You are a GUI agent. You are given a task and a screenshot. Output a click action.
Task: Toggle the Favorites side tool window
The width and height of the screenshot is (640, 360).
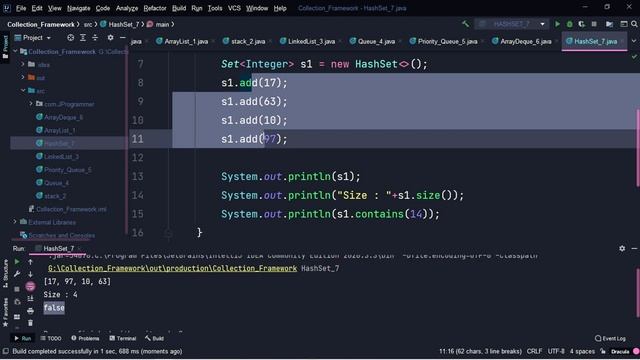coord(5,312)
